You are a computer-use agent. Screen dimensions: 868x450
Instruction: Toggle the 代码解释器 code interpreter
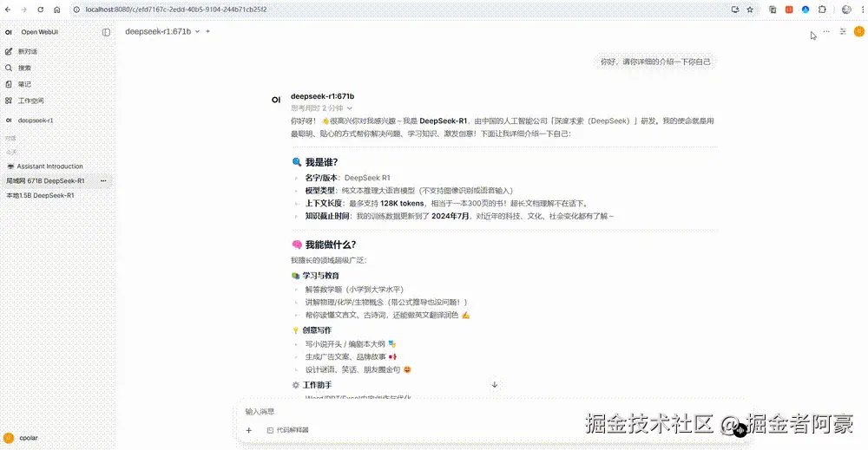288,430
